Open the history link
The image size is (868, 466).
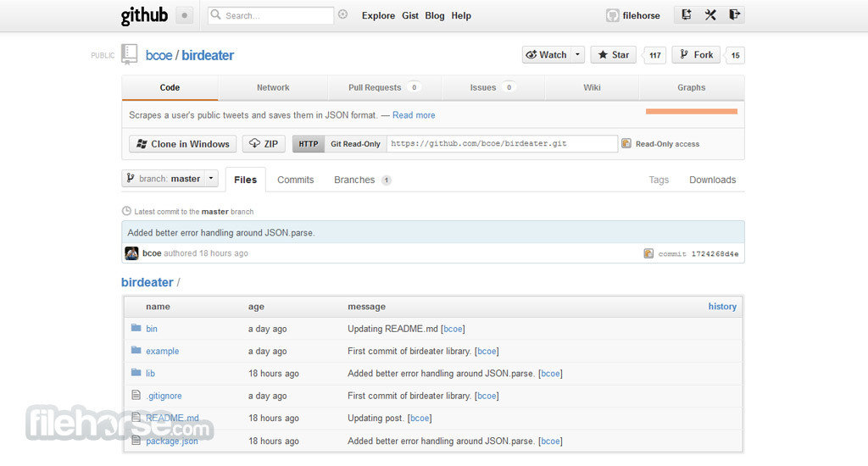722,307
